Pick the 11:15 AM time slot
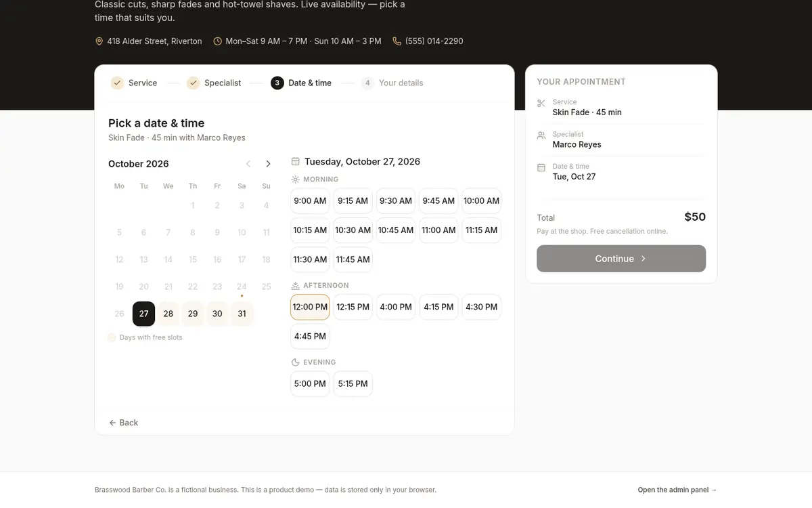 pyautogui.click(x=482, y=230)
